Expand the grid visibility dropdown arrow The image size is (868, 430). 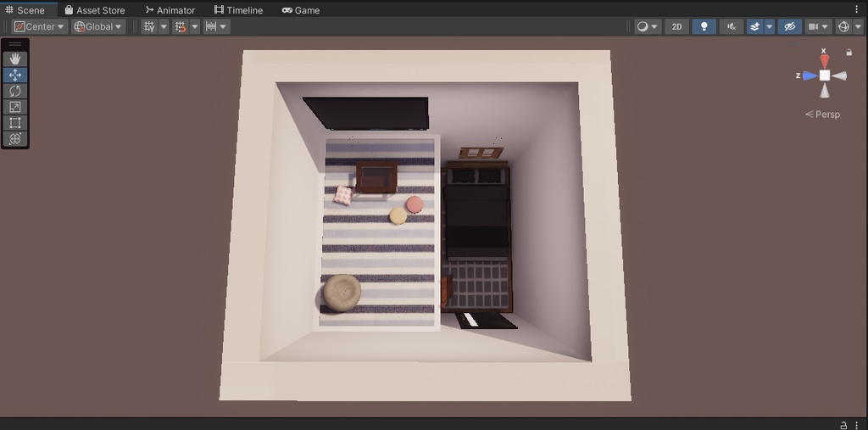click(164, 26)
